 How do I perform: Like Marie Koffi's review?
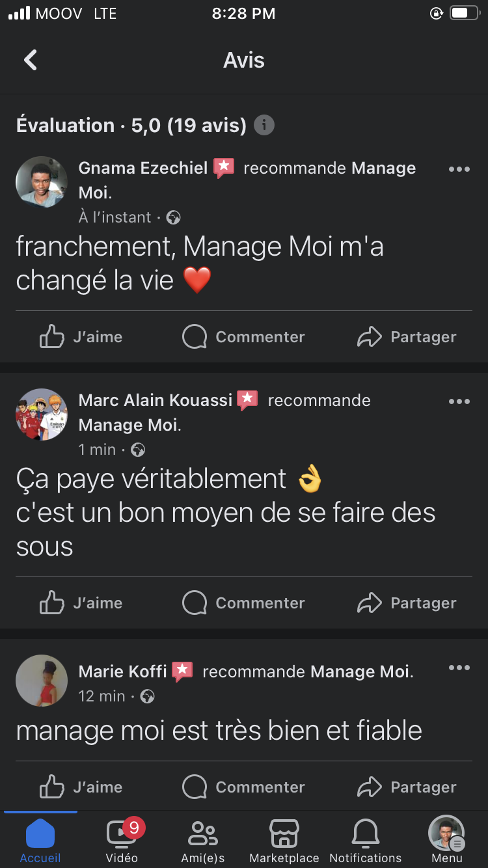(81, 787)
